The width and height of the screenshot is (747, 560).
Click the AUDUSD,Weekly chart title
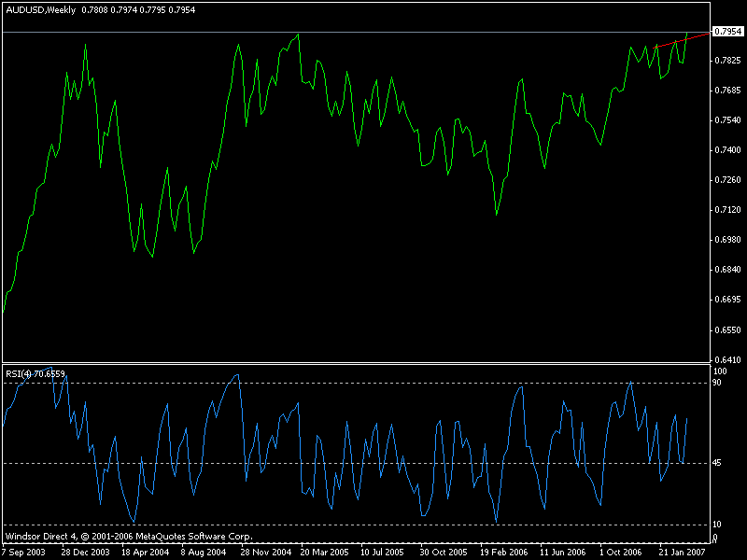click(x=41, y=9)
